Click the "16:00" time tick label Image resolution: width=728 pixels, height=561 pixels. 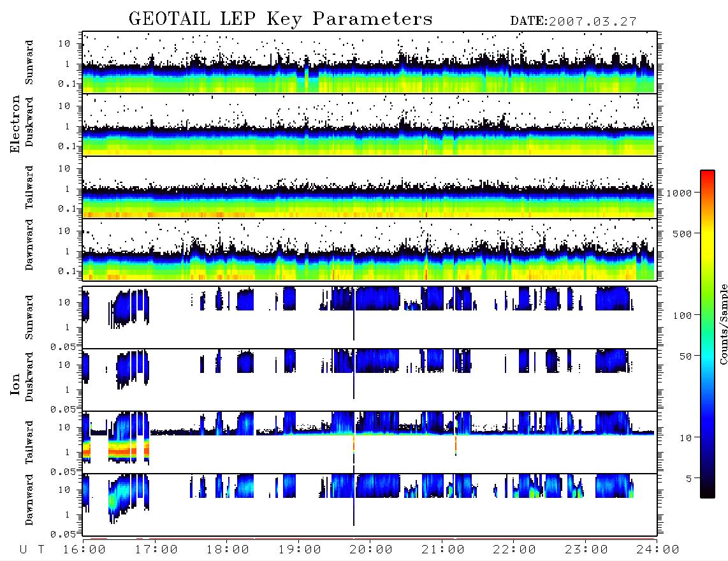point(85,550)
